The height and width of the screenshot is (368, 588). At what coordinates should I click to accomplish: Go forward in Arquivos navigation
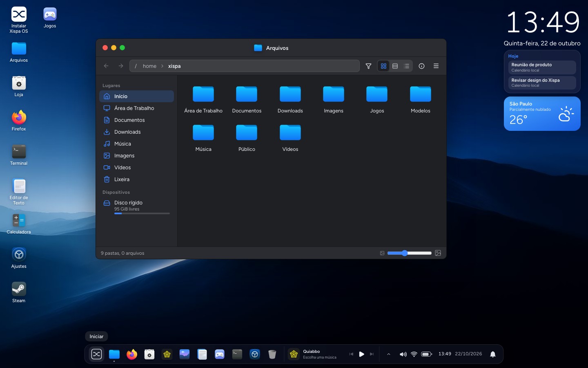point(121,66)
